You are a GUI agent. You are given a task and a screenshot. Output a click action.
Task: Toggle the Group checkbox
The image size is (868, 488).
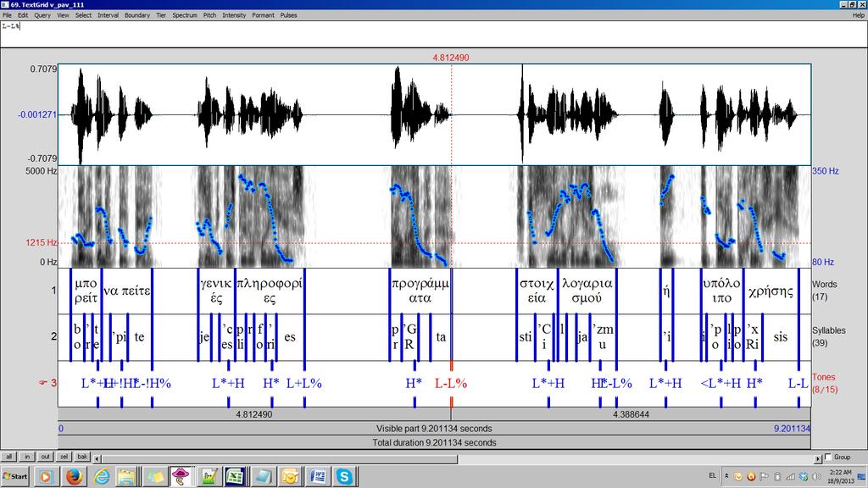[x=829, y=457]
